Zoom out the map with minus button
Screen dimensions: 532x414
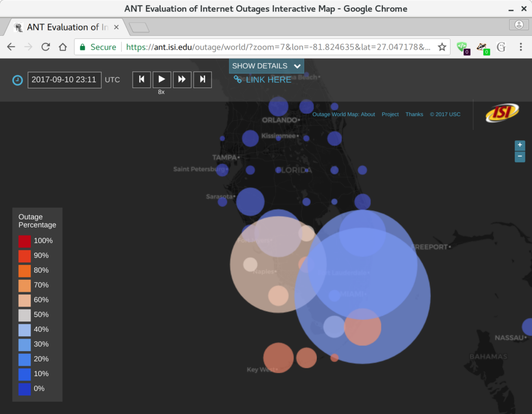(520, 157)
